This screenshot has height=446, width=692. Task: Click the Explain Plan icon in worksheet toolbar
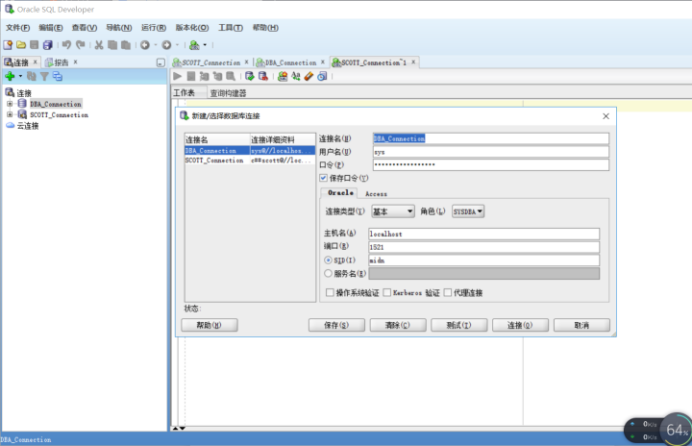pyautogui.click(x=204, y=76)
